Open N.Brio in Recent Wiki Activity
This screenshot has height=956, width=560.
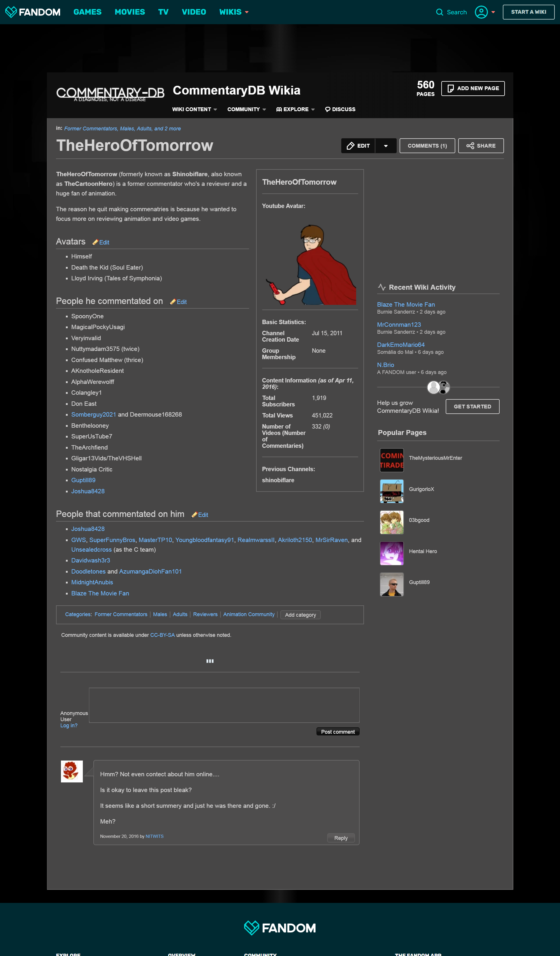click(386, 365)
